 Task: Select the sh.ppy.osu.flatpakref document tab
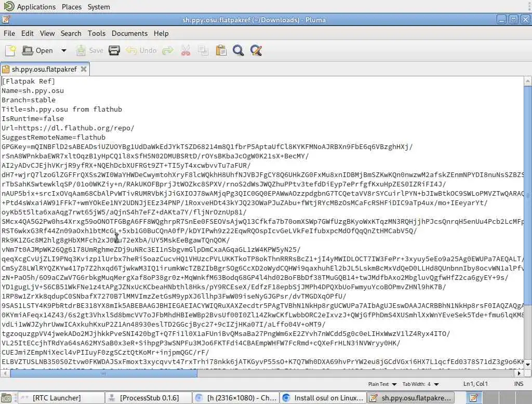tap(44, 69)
